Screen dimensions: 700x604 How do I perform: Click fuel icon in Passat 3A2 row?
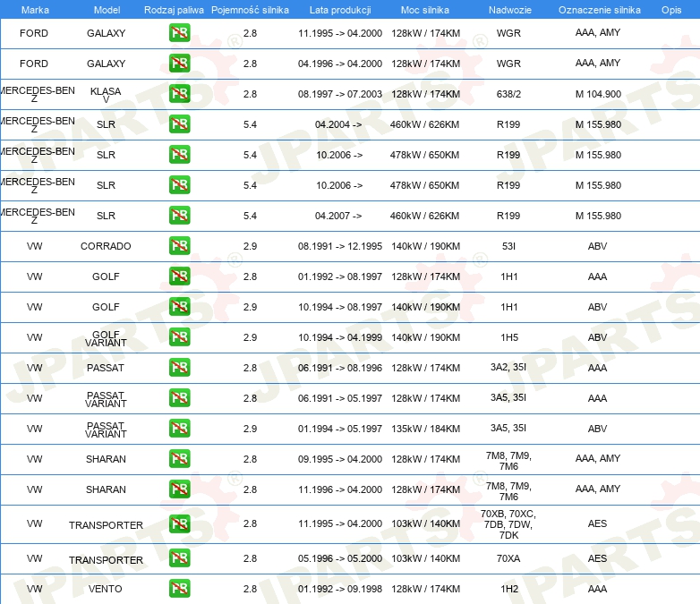[x=179, y=368]
